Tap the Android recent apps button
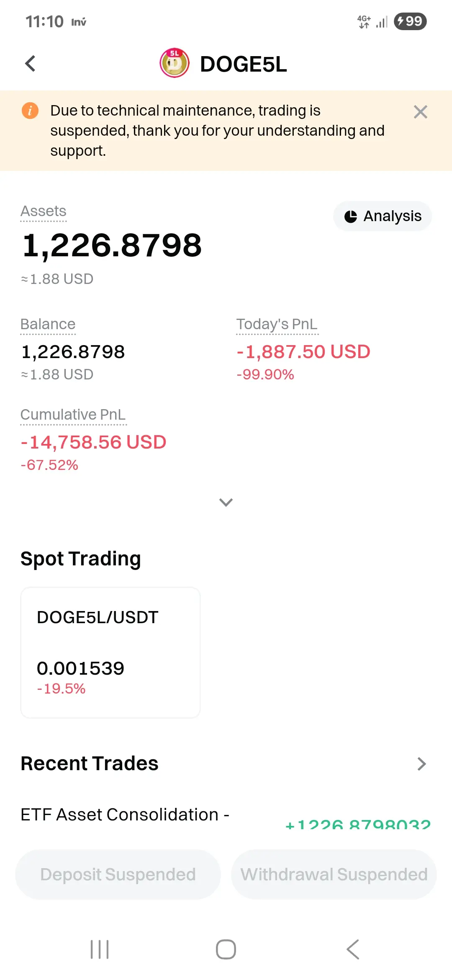This screenshot has width=452, height=980. point(100,949)
